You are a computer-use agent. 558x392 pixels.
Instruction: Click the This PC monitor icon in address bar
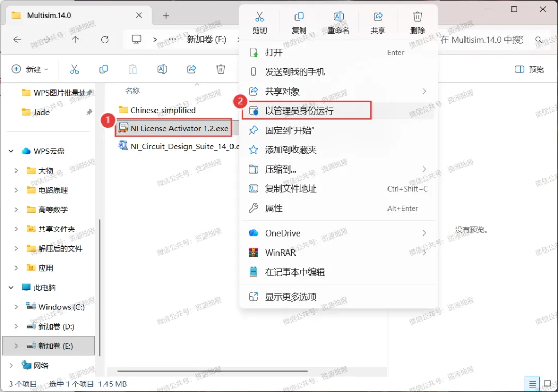click(x=136, y=39)
